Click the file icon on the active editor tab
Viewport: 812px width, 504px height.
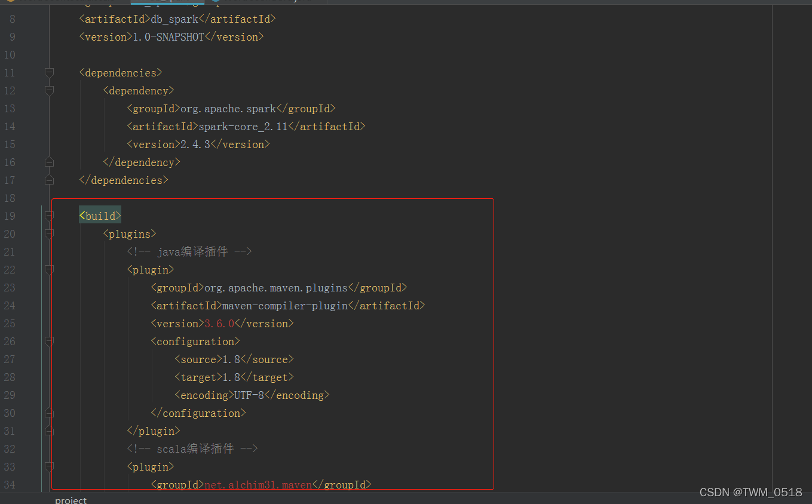(x=136, y=2)
